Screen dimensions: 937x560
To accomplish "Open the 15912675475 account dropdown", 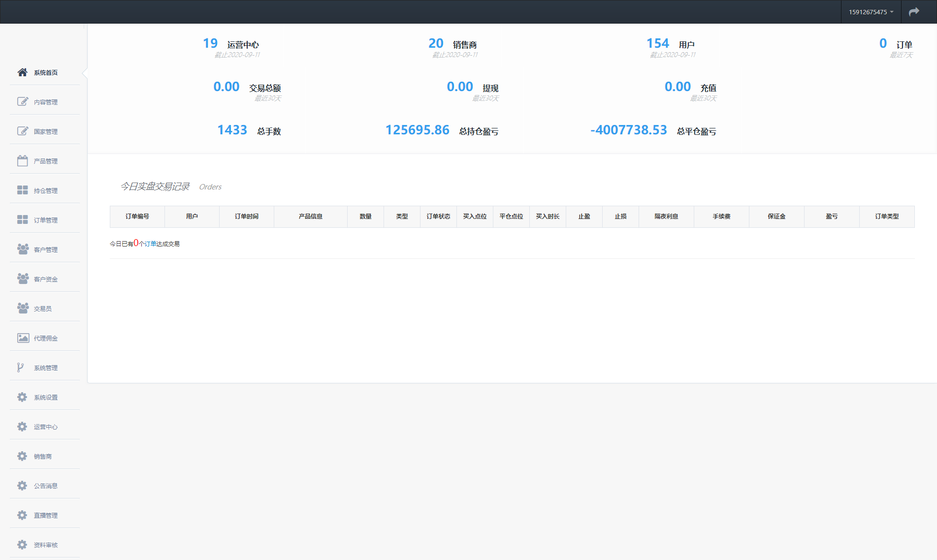I will tap(871, 12).
